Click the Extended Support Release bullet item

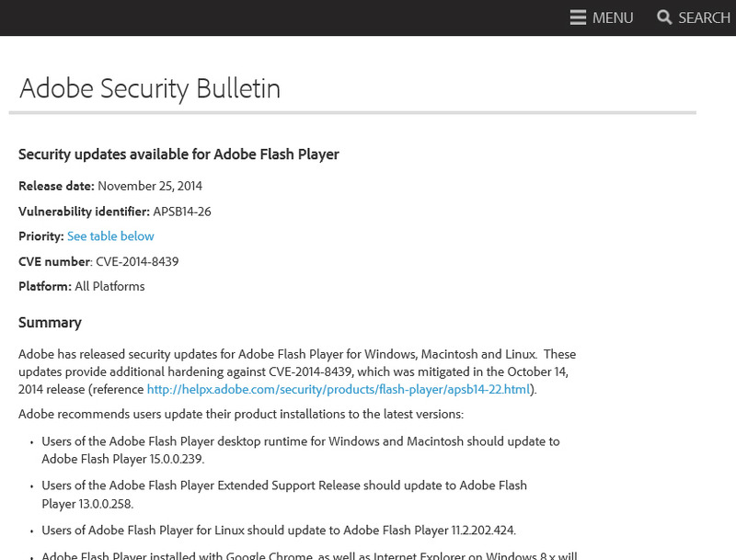[x=283, y=494]
